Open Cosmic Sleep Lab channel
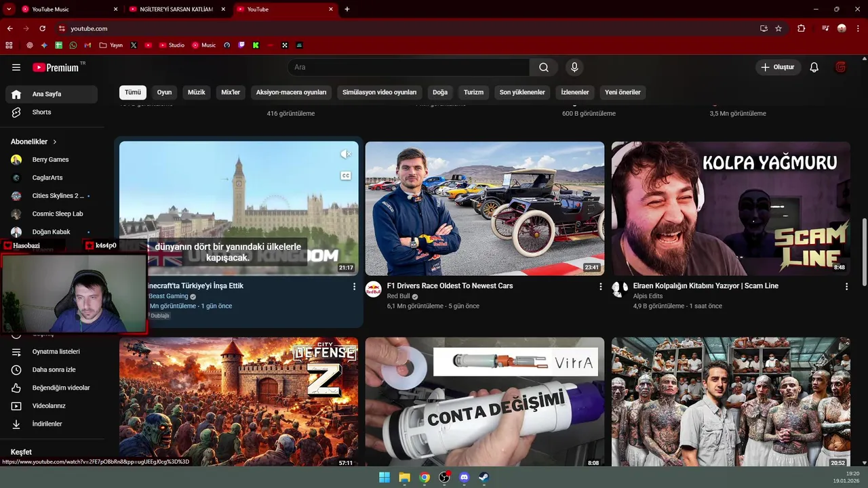 (52, 213)
